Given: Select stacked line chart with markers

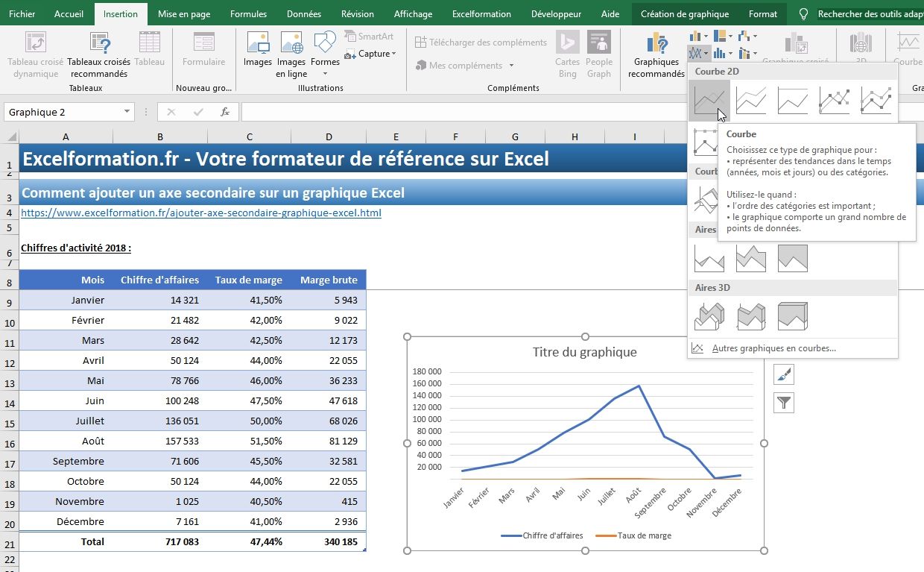Looking at the screenshot, I should pyautogui.click(x=876, y=100).
